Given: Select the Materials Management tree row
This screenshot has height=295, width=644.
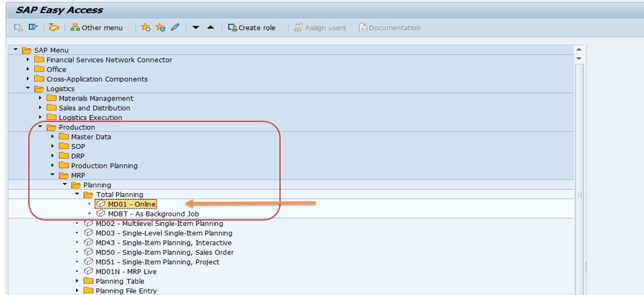Looking at the screenshot, I should click(x=96, y=98).
